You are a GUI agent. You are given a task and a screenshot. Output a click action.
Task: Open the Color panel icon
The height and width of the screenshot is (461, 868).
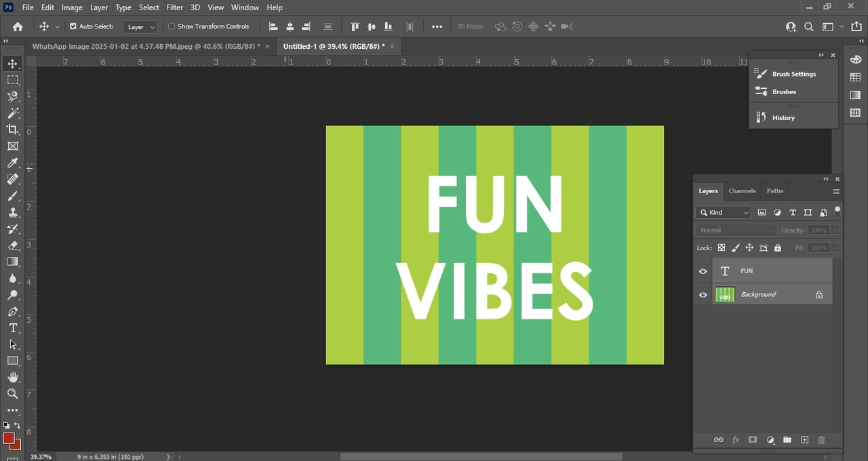tap(855, 60)
